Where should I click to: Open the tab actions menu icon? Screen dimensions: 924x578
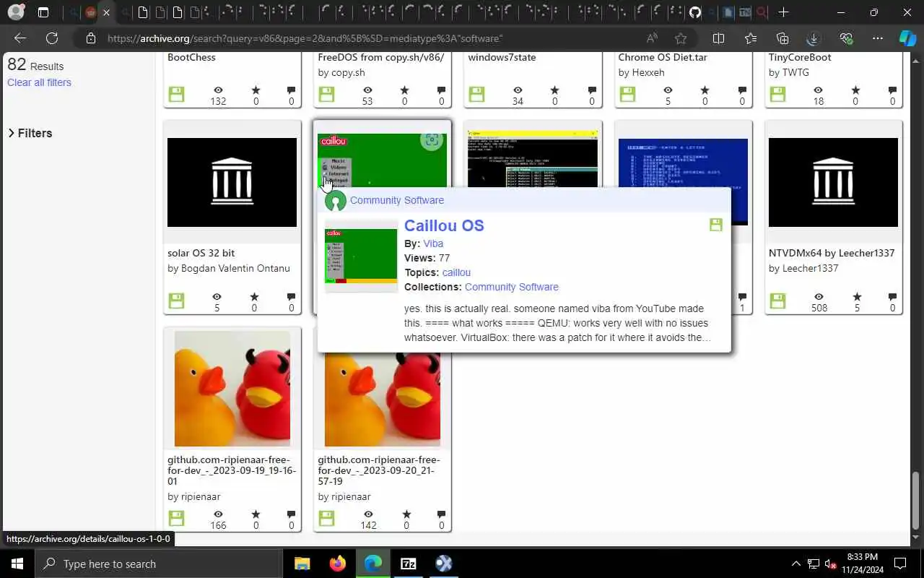click(x=43, y=12)
